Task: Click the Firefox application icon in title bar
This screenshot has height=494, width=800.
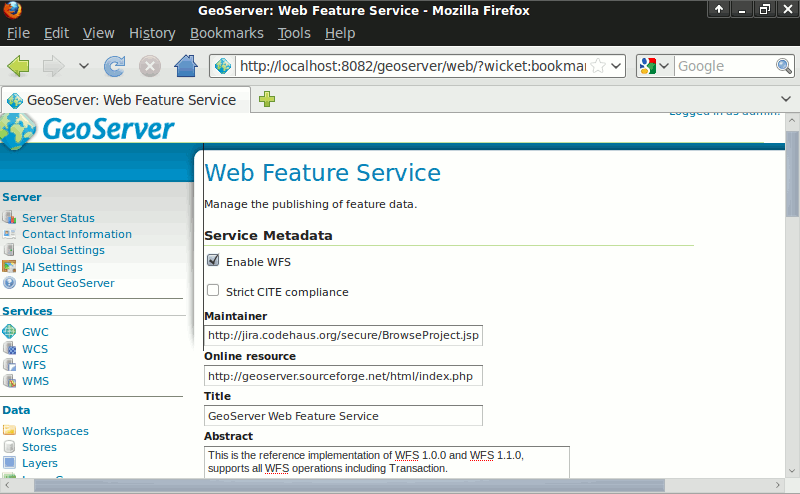Action: click(x=12, y=10)
